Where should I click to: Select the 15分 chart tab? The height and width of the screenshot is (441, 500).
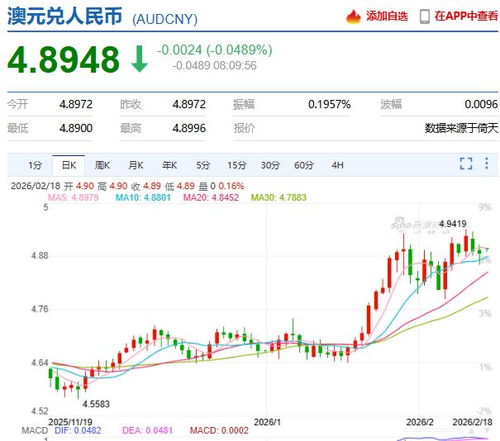[236, 165]
